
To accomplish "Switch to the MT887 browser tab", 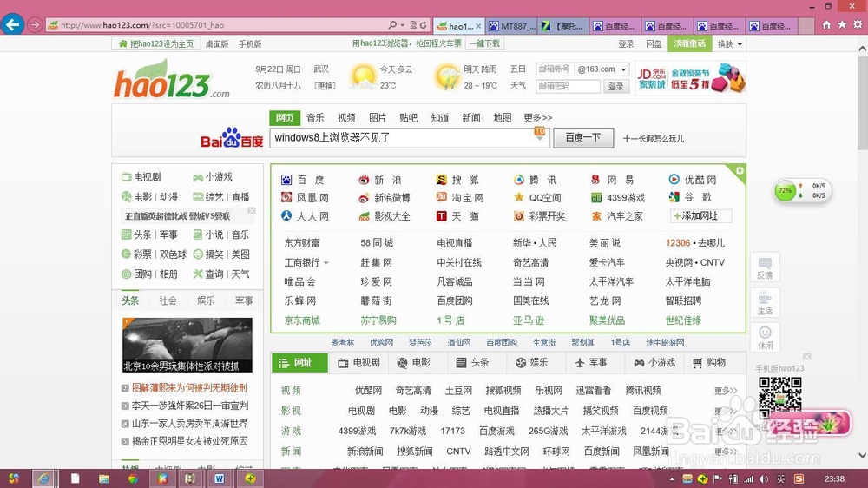I will (513, 26).
